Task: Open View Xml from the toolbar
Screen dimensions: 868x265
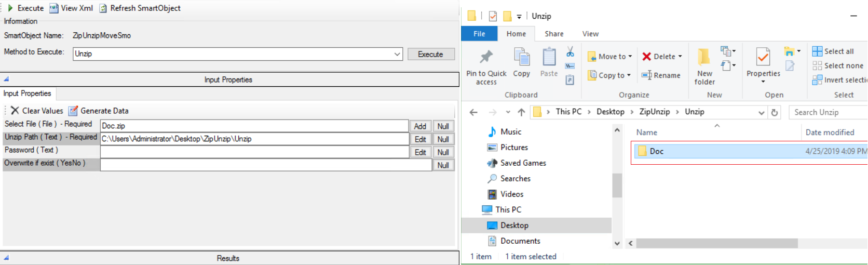Action: click(x=54, y=8)
